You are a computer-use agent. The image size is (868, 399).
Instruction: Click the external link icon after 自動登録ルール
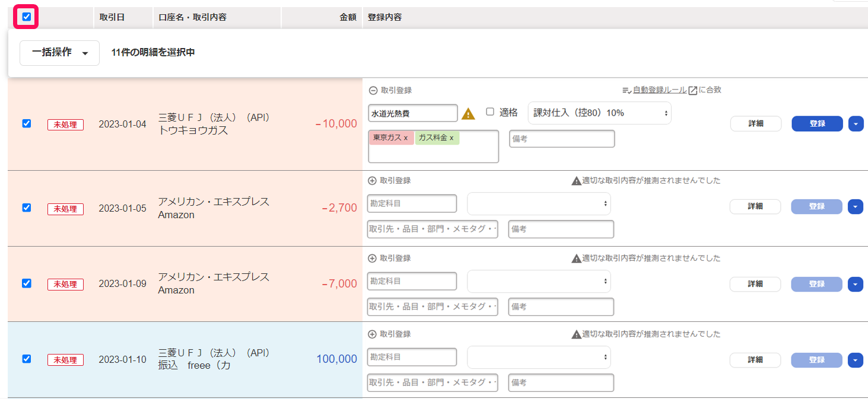692,91
